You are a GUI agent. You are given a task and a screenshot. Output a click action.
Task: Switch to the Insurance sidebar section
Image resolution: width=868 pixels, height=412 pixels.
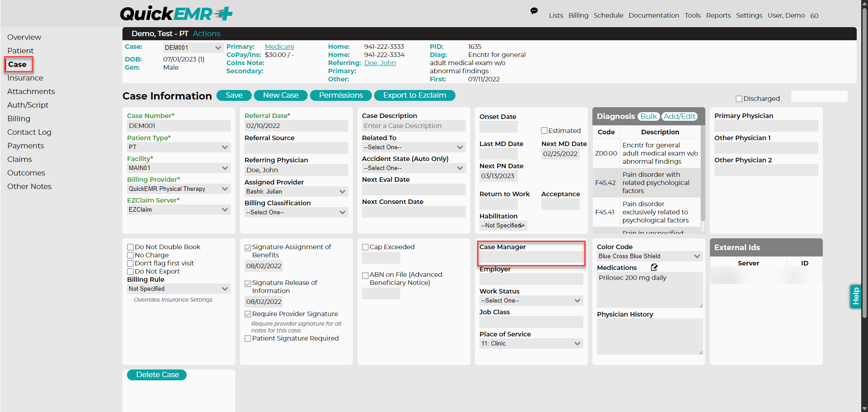(x=25, y=78)
